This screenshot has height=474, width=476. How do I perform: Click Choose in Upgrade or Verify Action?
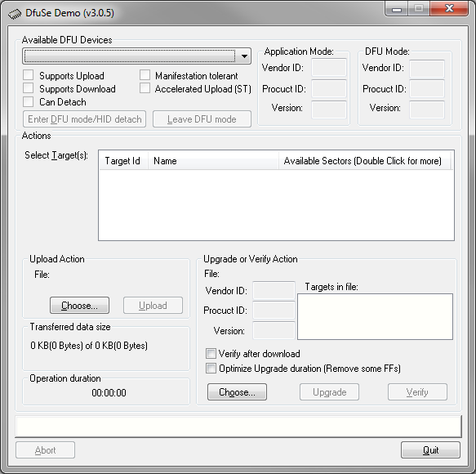pyautogui.click(x=237, y=392)
